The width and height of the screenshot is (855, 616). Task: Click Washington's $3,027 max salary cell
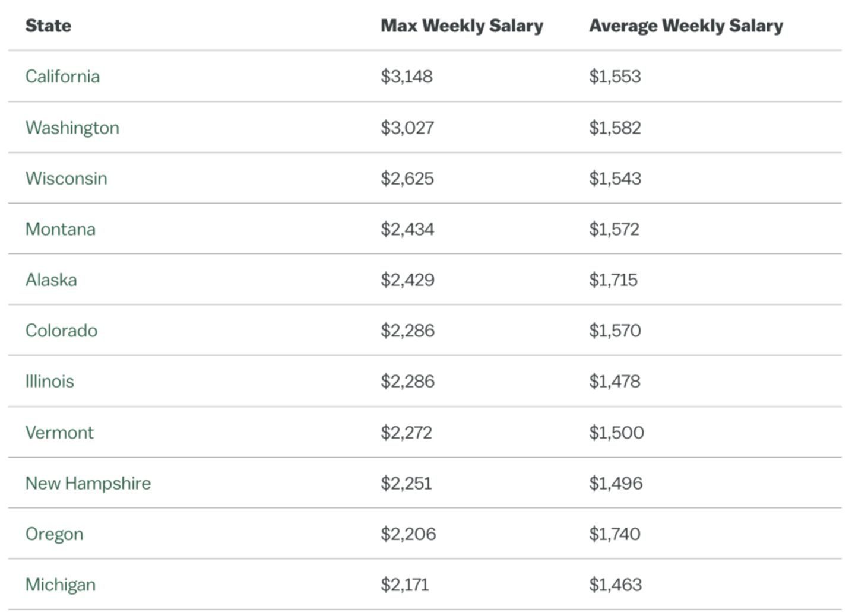(x=407, y=128)
